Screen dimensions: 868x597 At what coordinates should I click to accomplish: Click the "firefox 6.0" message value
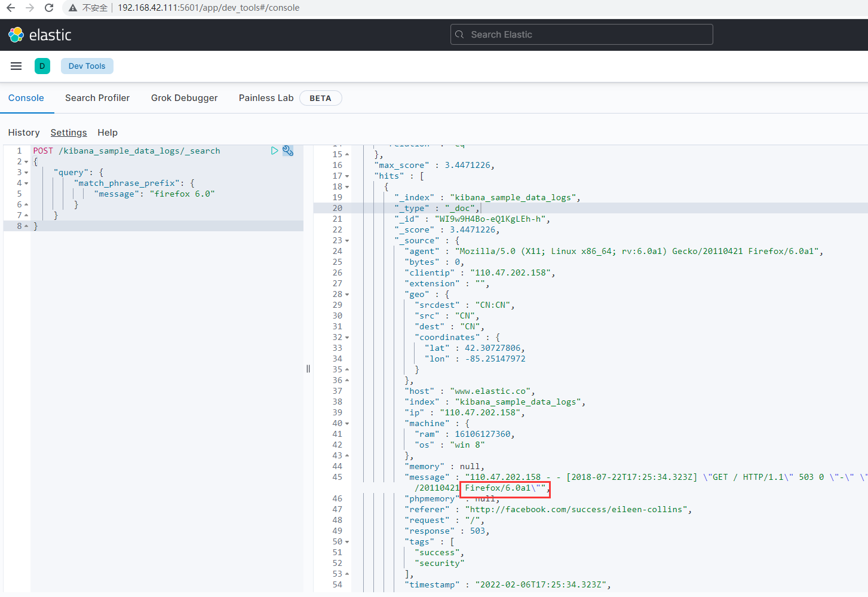pos(182,194)
